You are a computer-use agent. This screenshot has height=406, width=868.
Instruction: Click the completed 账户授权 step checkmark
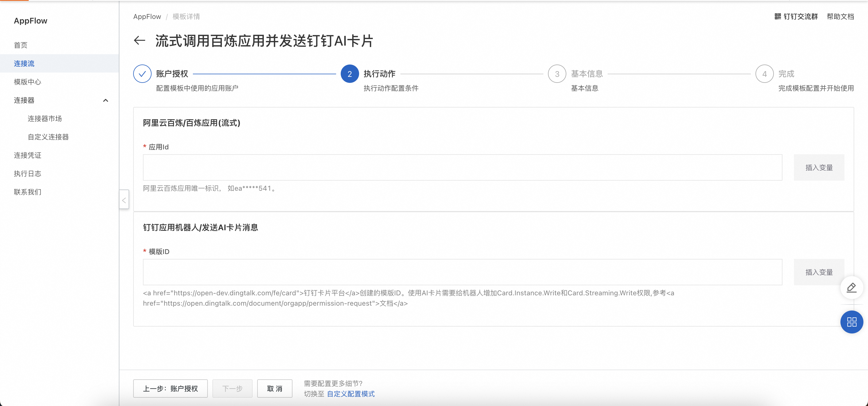142,74
